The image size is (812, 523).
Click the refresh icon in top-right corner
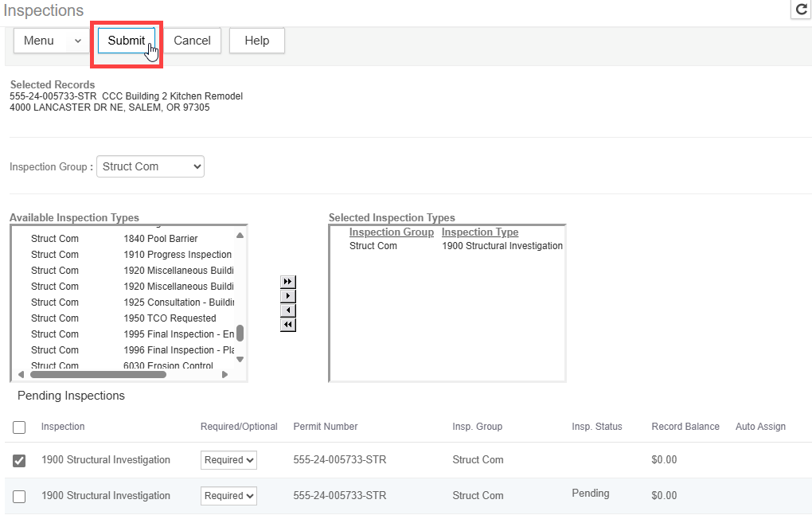click(x=801, y=10)
